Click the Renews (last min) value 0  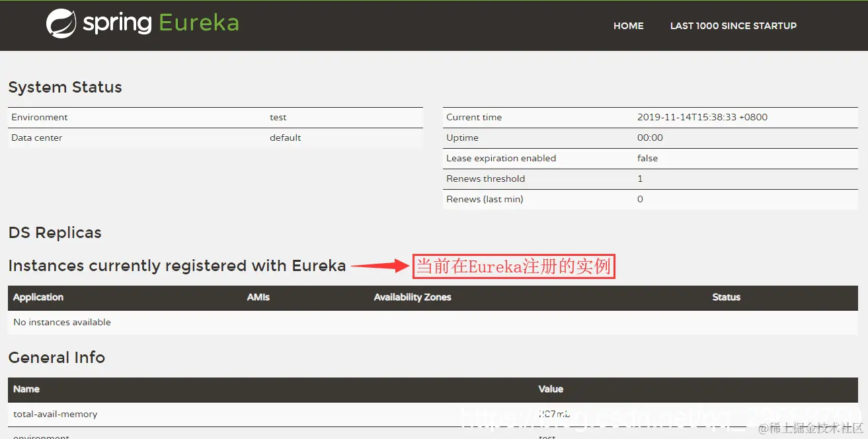pos(640,199)
